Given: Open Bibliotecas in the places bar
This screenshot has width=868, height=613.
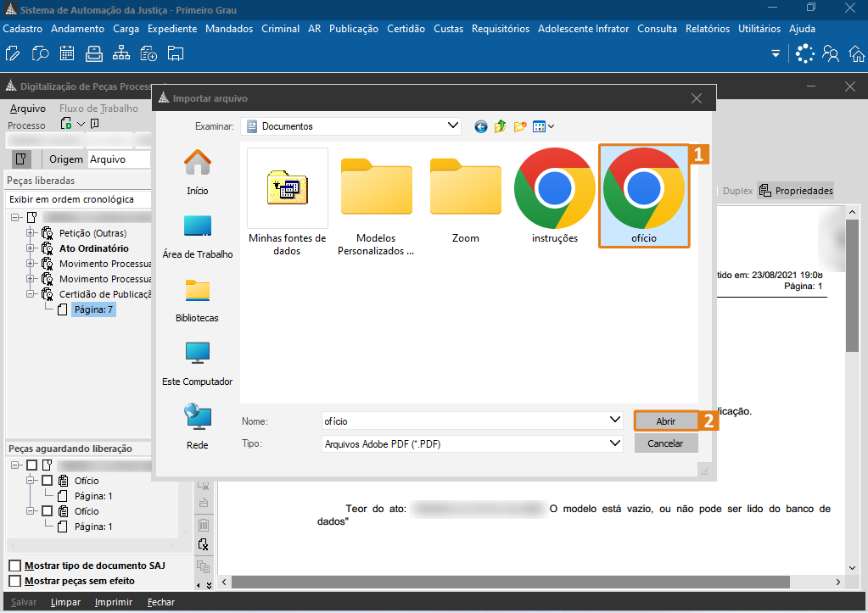Looking at the screenshot, I should click(198, 300).
